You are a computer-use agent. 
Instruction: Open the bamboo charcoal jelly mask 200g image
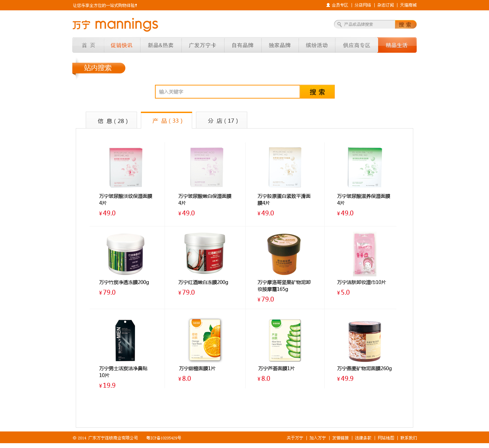(x=125, y=254)
